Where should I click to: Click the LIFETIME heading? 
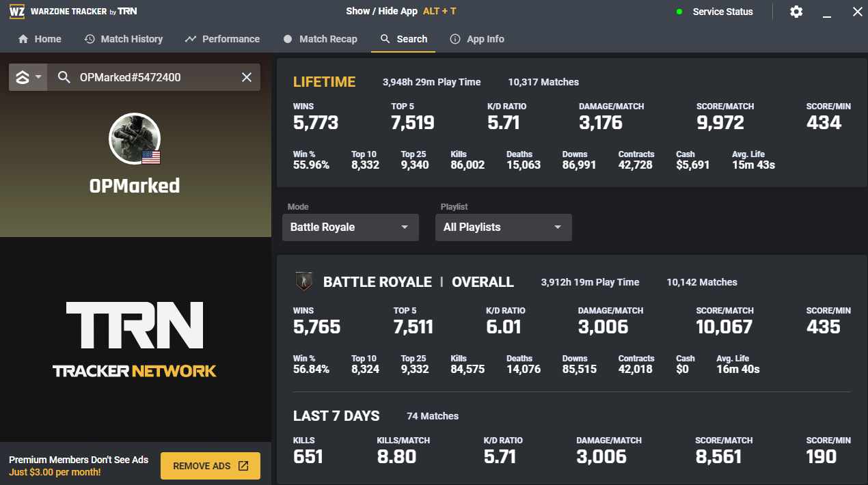[x=325, y=82]
